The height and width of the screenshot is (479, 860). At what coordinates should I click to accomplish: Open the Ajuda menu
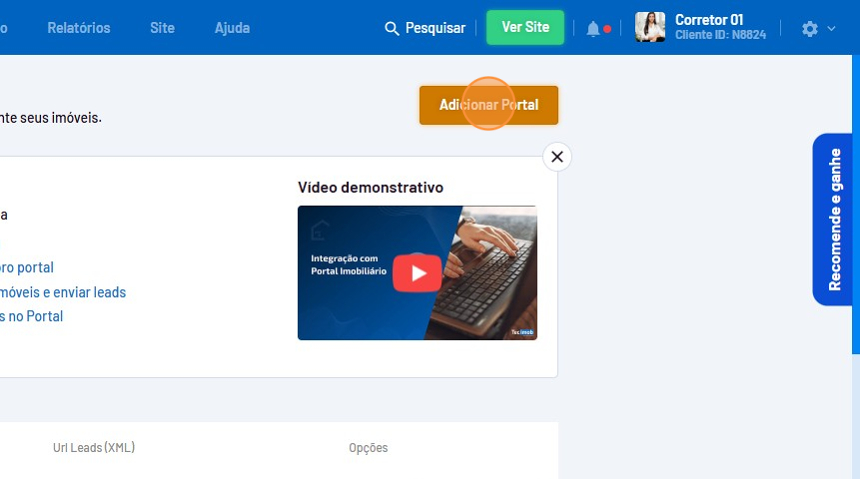coord(232,28)
